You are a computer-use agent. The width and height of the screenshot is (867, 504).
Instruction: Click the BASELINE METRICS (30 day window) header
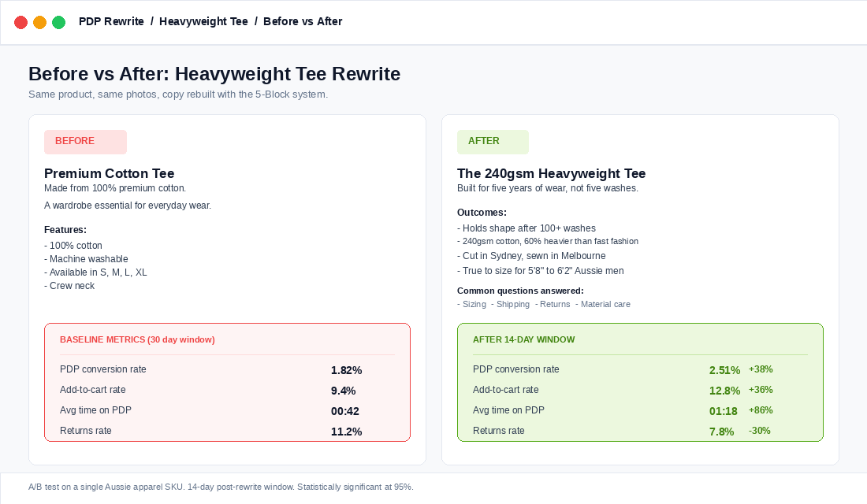[x=137, y=340]
